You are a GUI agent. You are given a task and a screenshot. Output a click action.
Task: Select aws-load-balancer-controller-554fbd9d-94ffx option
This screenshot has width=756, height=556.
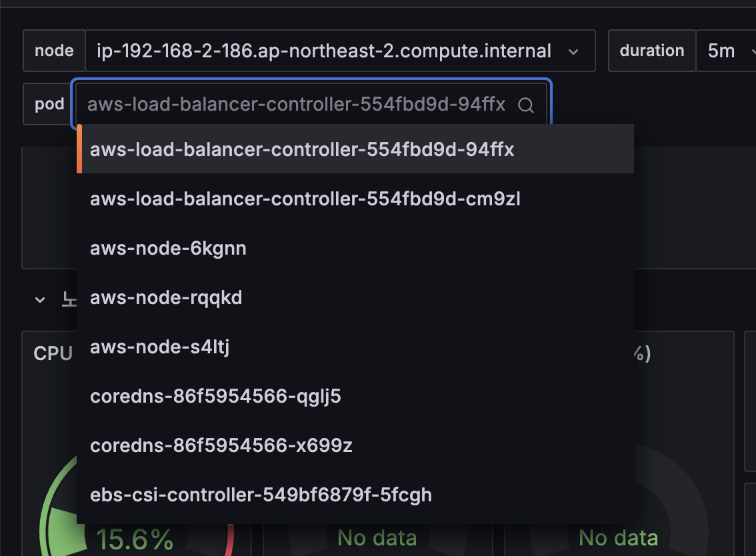(x=355, y=149)
